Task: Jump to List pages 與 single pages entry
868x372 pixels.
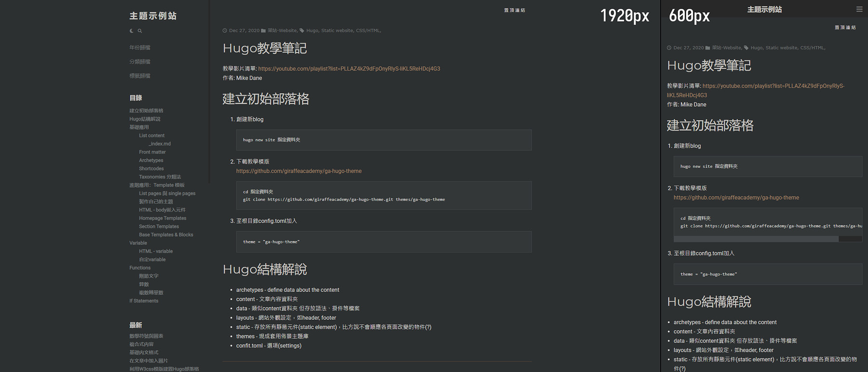Action: coord(167,193)
